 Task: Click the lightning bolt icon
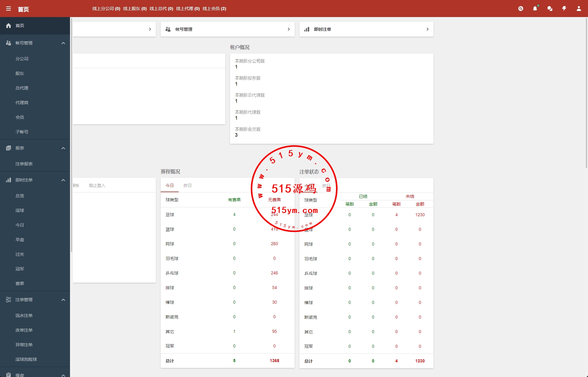564,9
